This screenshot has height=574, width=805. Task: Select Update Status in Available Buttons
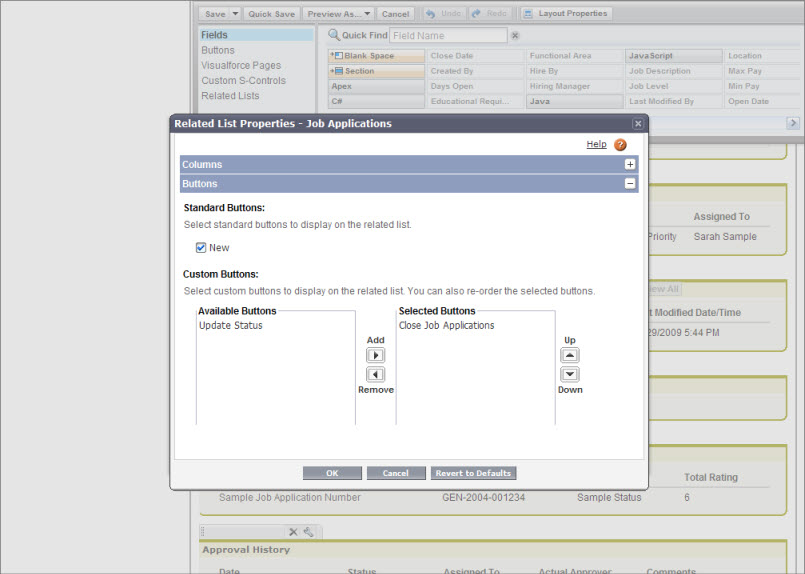tap(231, 326)
